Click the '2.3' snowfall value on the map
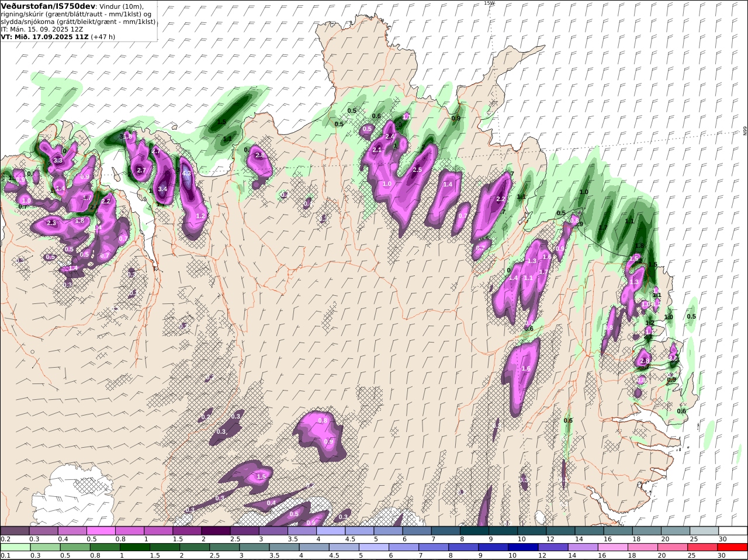The image size is (748, 560). tap(51, 223)
